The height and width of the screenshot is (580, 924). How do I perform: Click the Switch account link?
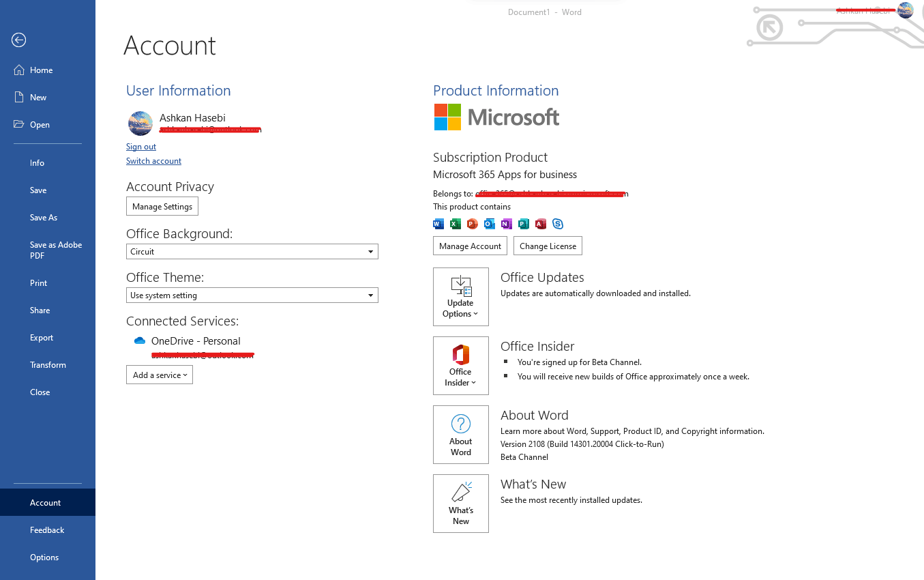[153, 161]
